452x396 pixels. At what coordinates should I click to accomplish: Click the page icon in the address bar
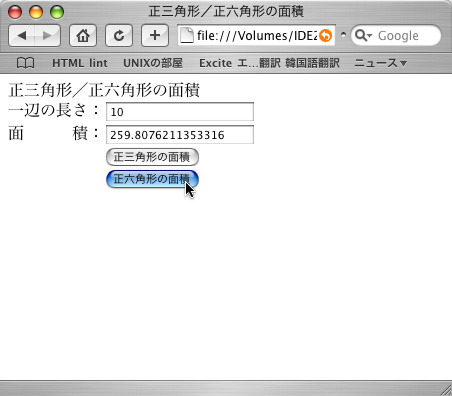[187, 35]
